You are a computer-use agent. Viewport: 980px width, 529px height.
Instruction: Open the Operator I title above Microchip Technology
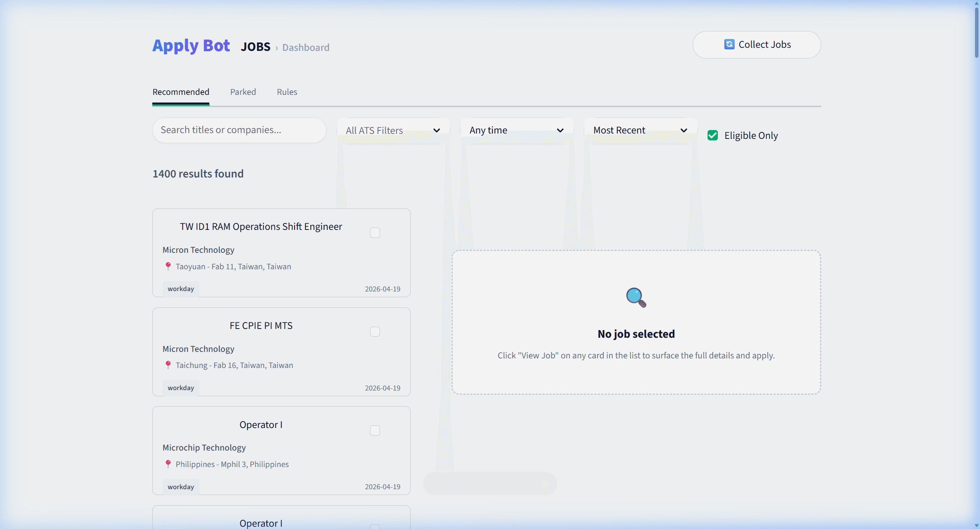click(x=261, y=425)
